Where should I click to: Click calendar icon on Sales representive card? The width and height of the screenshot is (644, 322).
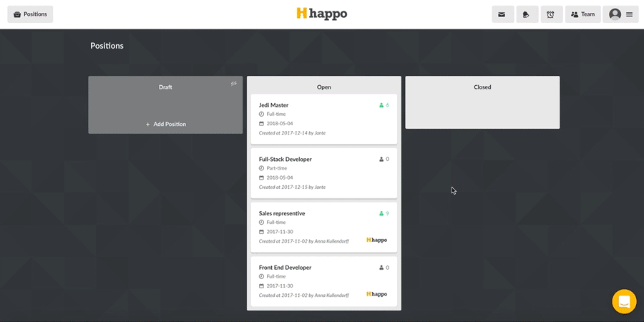point(261,232)
